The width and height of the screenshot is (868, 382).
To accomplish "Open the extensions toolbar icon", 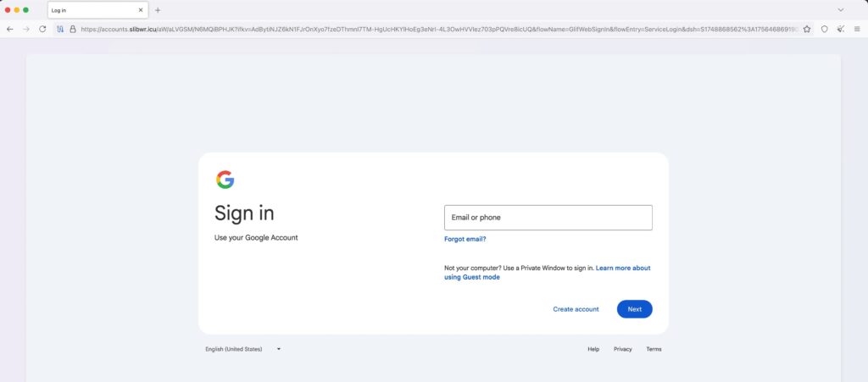I will pyautogui.click(x=840, y=29).
